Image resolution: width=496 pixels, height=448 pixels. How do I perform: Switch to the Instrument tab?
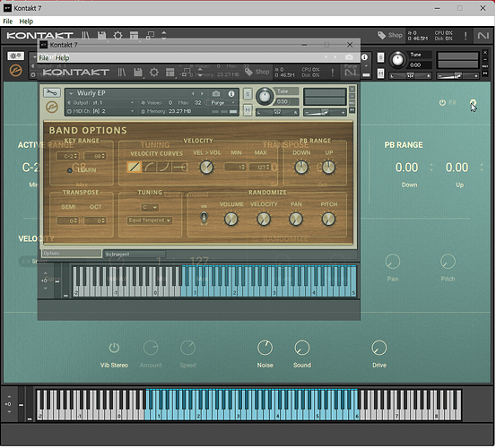tap(135, 254)
